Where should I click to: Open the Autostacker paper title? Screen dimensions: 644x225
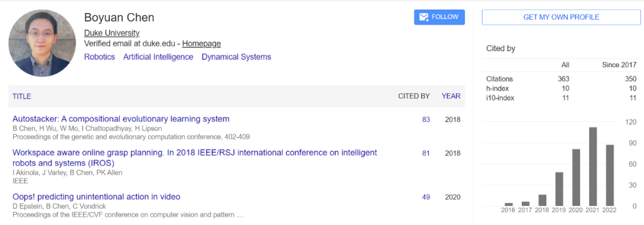120,119
